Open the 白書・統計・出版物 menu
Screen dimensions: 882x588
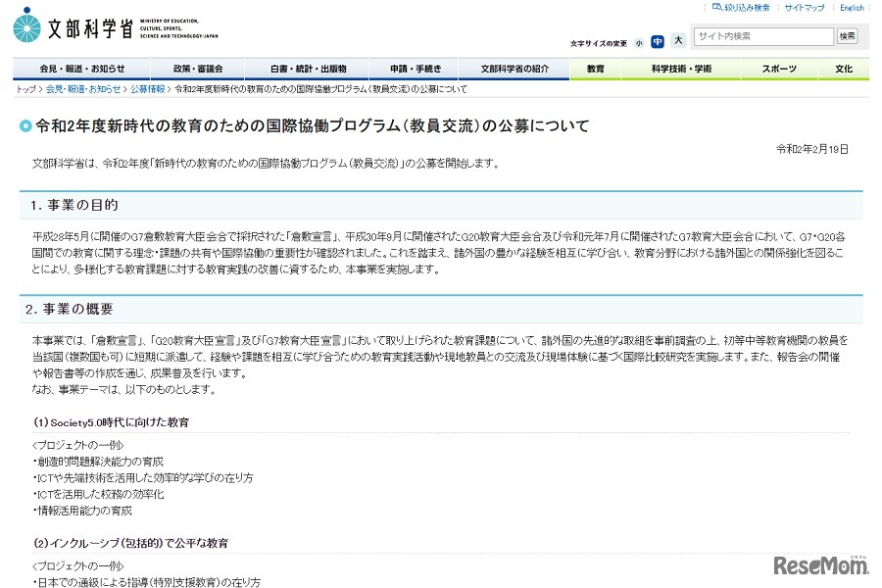tap(310, 69)
